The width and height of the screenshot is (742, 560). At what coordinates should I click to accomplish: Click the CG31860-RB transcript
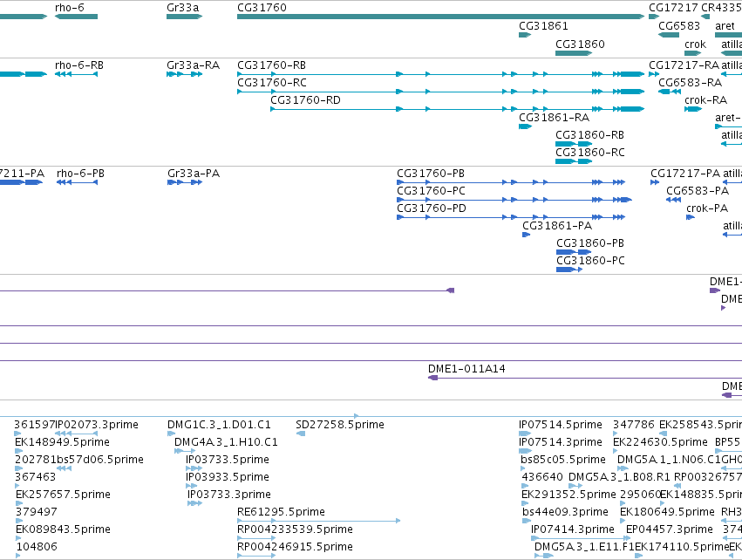tap(574, 144)
